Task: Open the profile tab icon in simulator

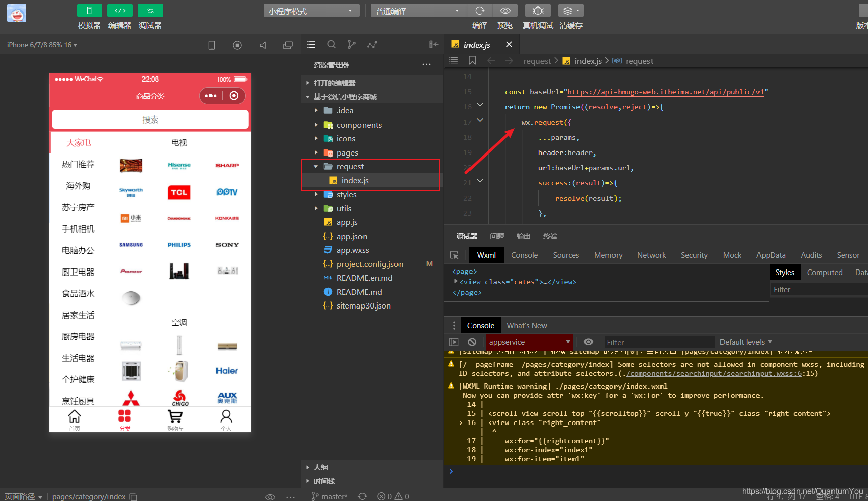Action: (226, 419)
